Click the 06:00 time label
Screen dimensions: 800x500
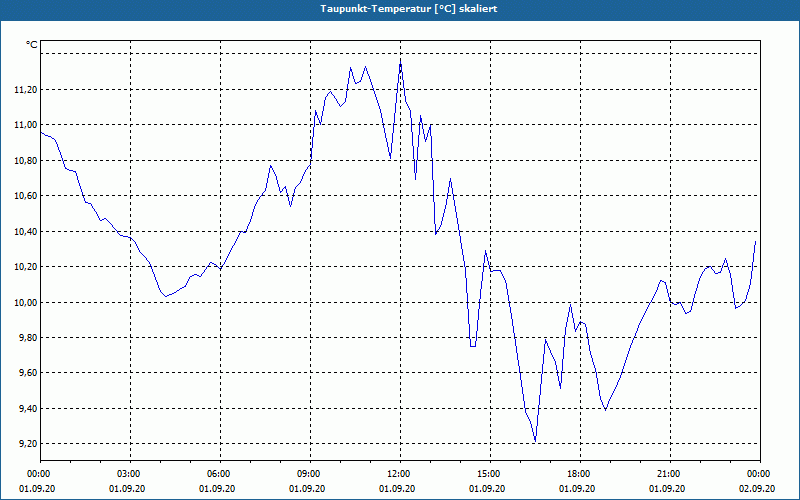(220, 474)
